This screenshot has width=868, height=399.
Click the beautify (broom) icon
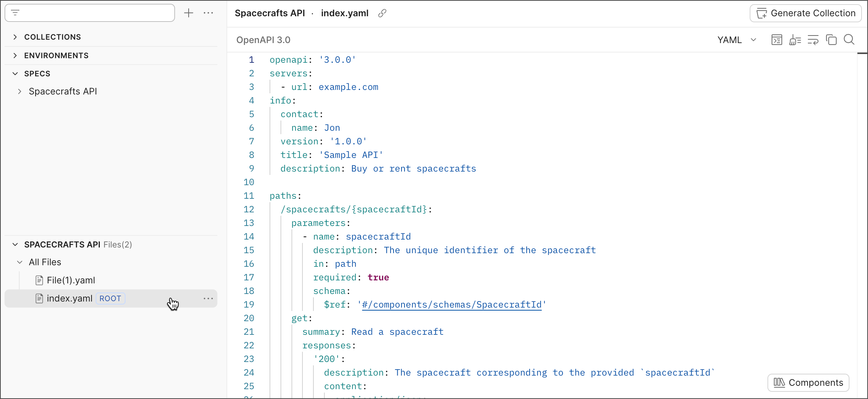coord(795,40)
